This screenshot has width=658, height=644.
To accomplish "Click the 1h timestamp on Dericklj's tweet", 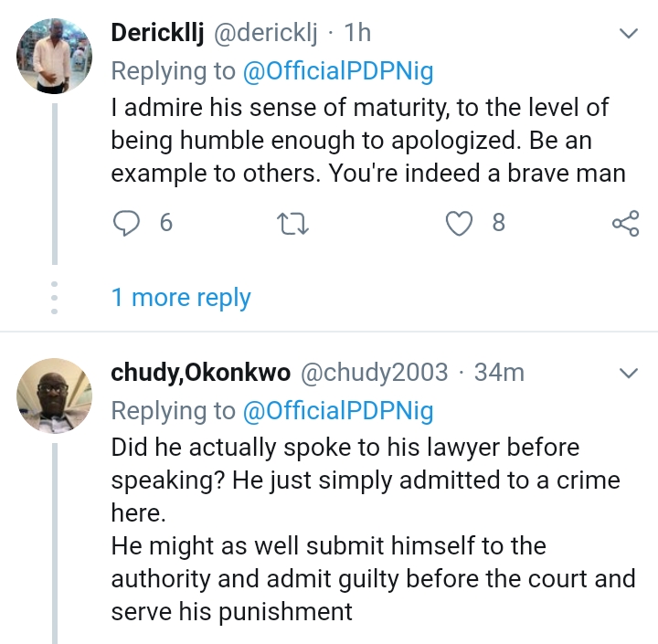I will click(357, 34).
